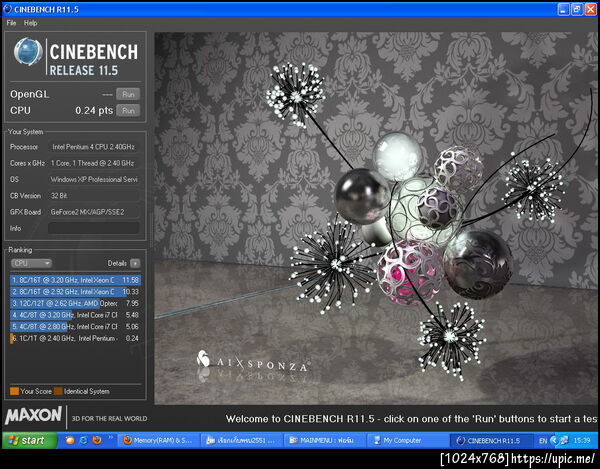The width and height of the screenshot is (600, 469).
Task: Click the Cinebench globe logo icon
Action: click(x=28, y=51)
